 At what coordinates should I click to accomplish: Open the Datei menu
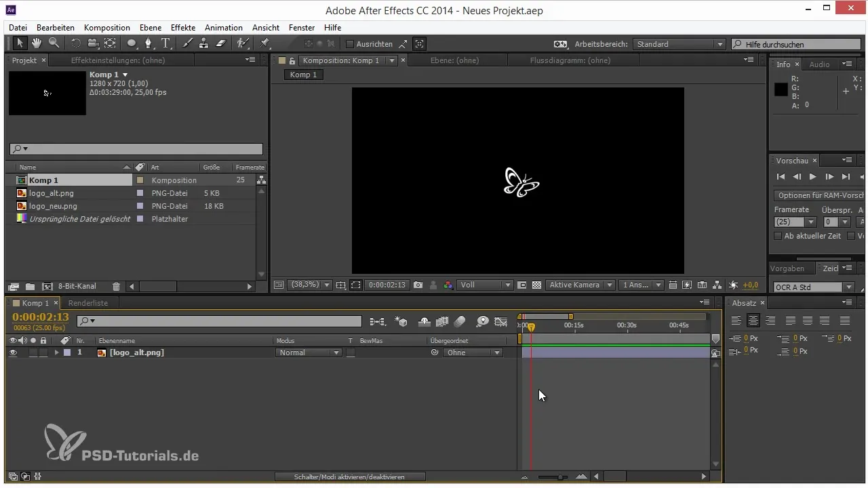(18, 28)
